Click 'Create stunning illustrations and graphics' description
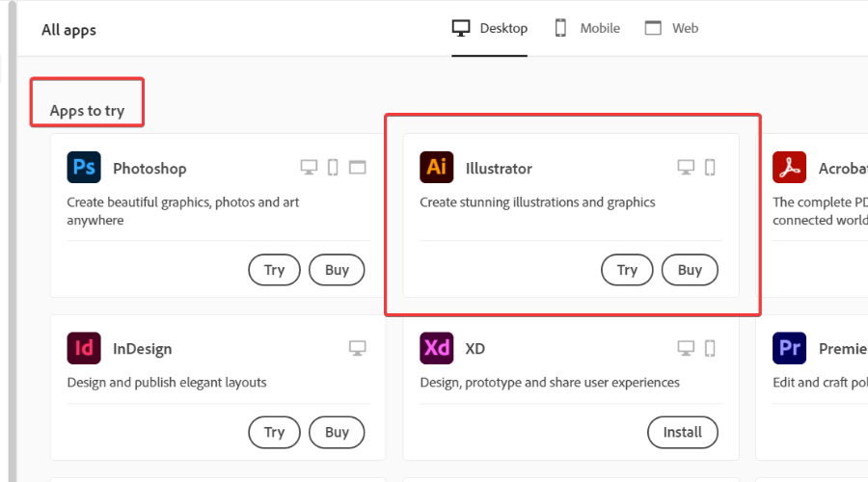 537,202
